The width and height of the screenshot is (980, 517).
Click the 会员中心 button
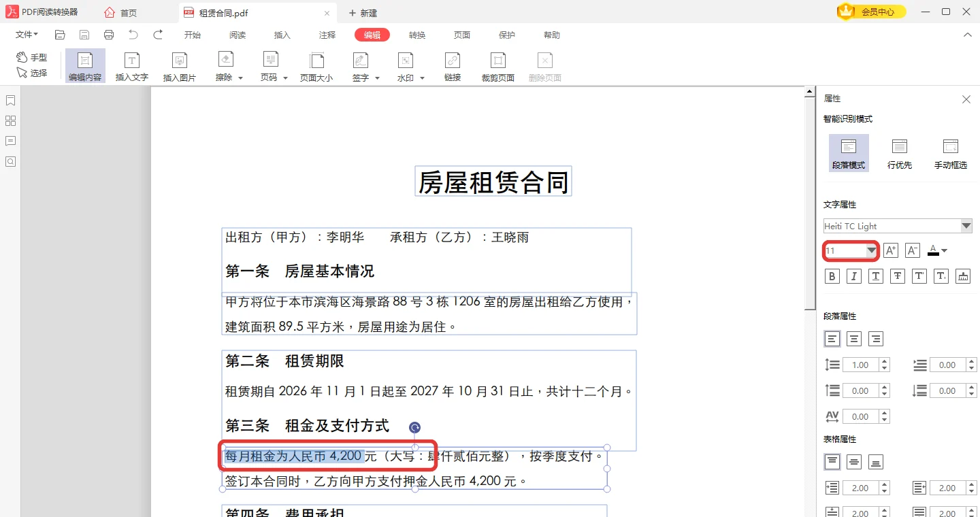872,12
